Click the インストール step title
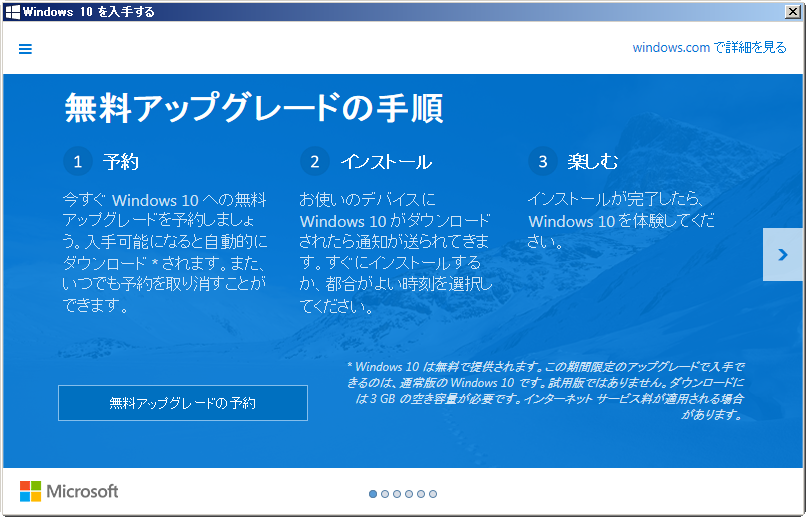Viewport: 806px width, 517px height. (386, 162)
